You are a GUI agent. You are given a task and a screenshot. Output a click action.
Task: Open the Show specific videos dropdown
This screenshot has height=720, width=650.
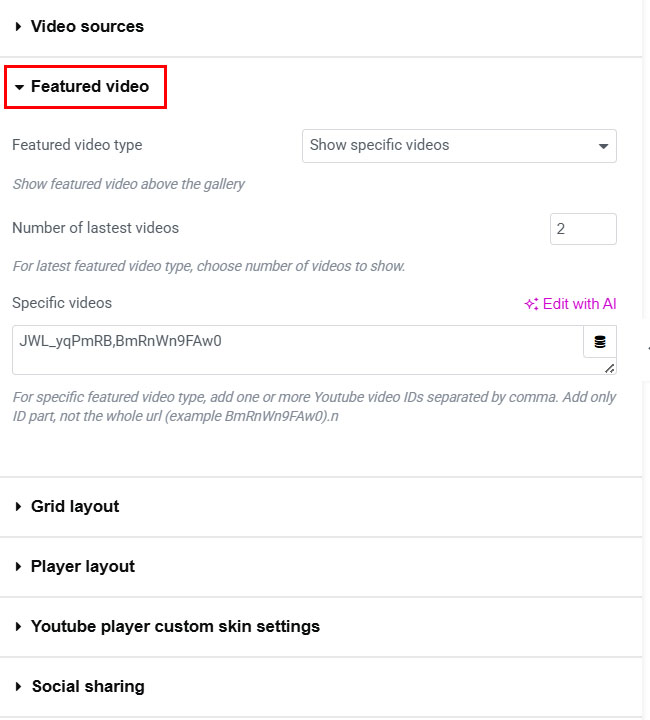click(459, 146)
